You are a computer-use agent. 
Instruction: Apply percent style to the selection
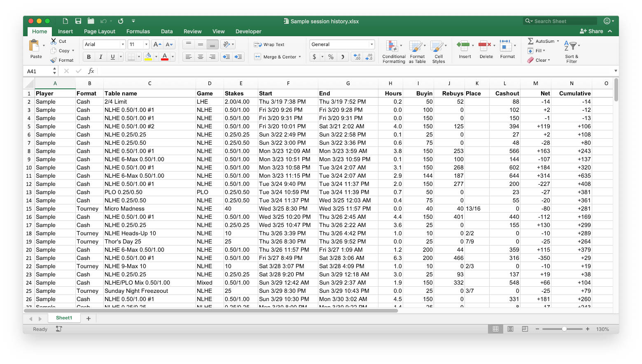tap(330, 57)
